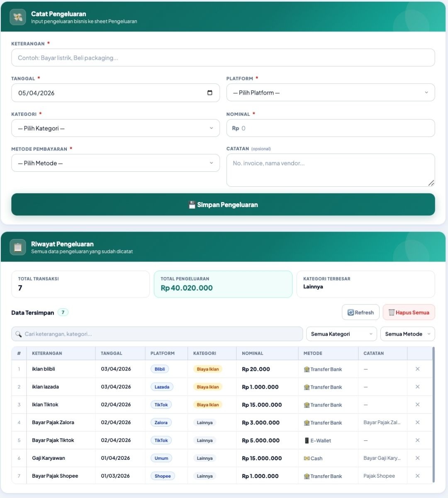Click the table's vertical scrollbar

coord(433,415)
